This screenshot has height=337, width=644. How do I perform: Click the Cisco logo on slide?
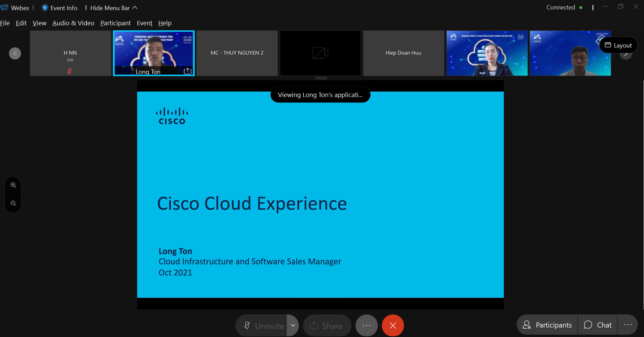[x=172, y=116]
